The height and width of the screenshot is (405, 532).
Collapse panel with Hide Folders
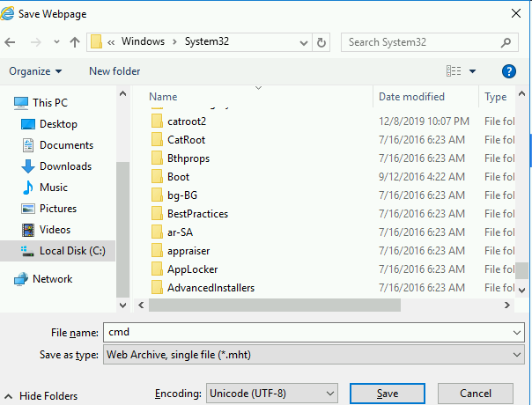click(x=41, y=396)
